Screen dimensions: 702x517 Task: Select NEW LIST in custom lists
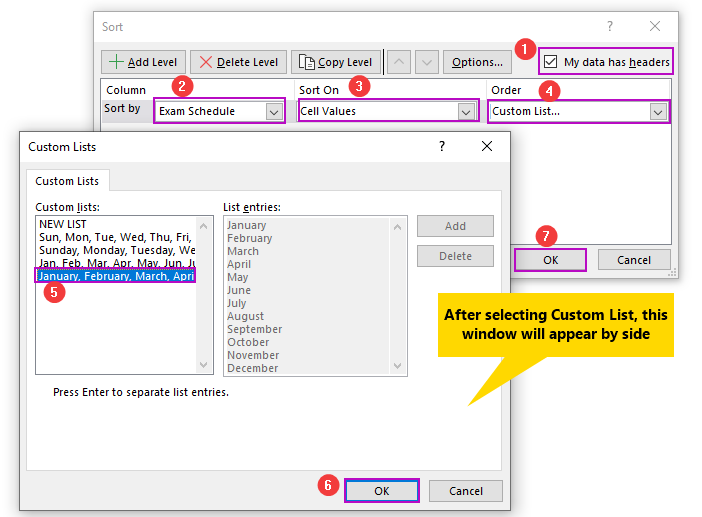coord(116,224)
